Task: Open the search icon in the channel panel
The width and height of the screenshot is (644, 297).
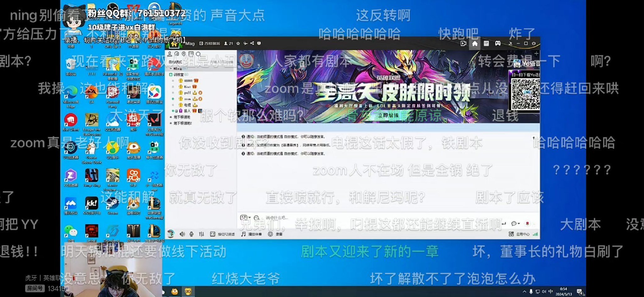Action: tap(197, 54)
